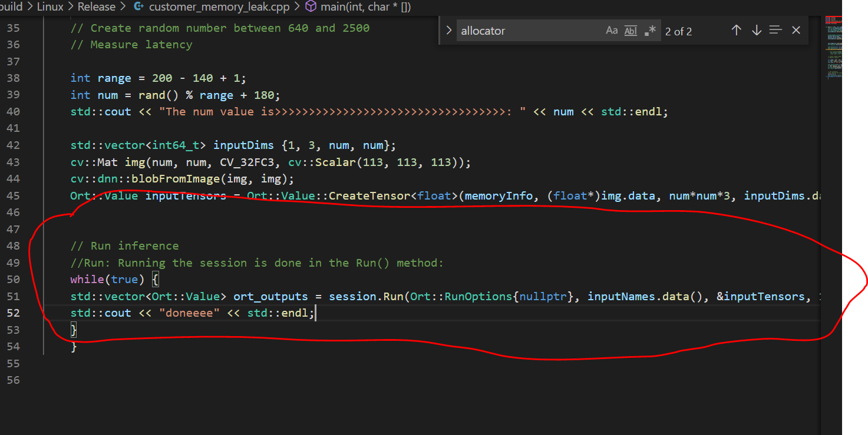Toggle Match Whole Word option
This screenshot has width=868, height=435.
tap(630, 30)
